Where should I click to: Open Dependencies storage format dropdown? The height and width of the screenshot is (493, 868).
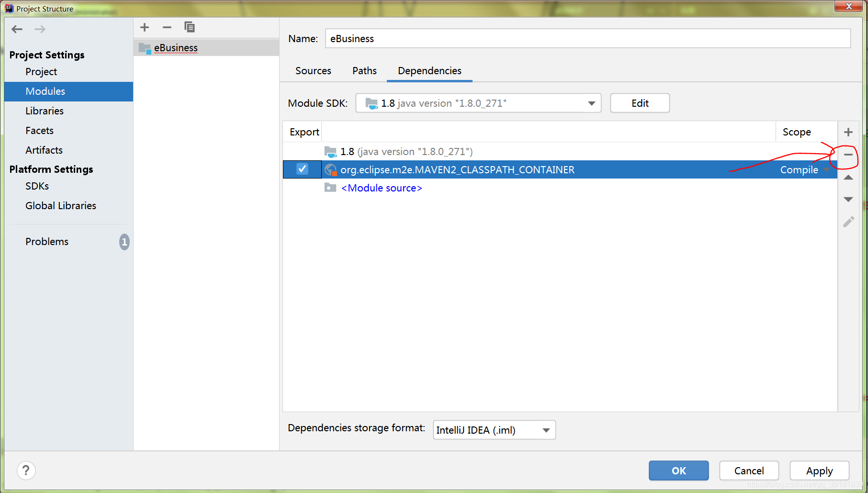point(494,430)
